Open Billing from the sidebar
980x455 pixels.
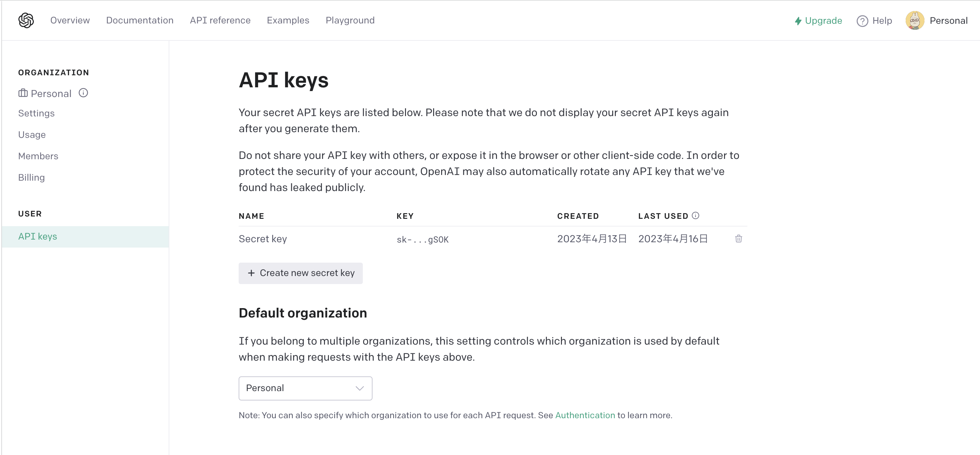31,177
